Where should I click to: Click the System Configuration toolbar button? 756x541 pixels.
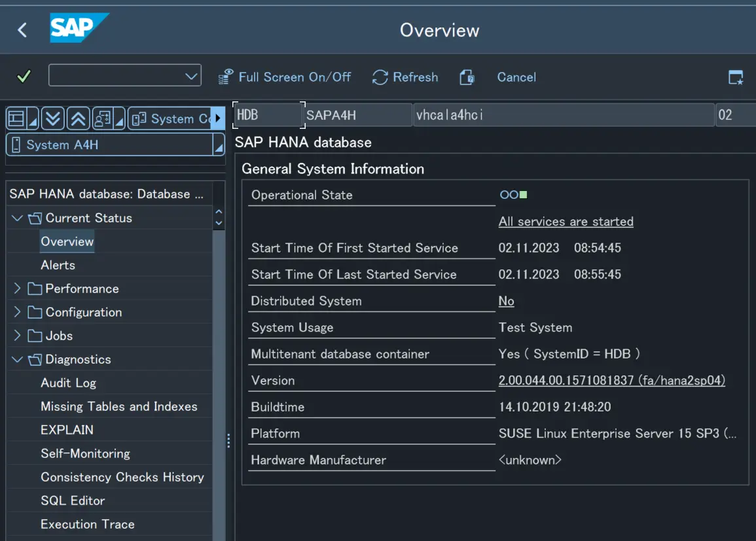(170, 118)
